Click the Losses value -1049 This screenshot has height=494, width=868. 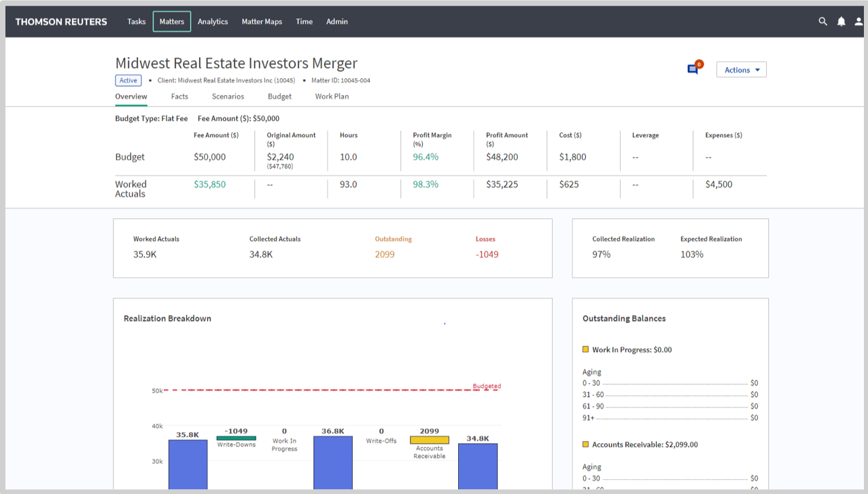pyautogui.click(x=487, y=254)
